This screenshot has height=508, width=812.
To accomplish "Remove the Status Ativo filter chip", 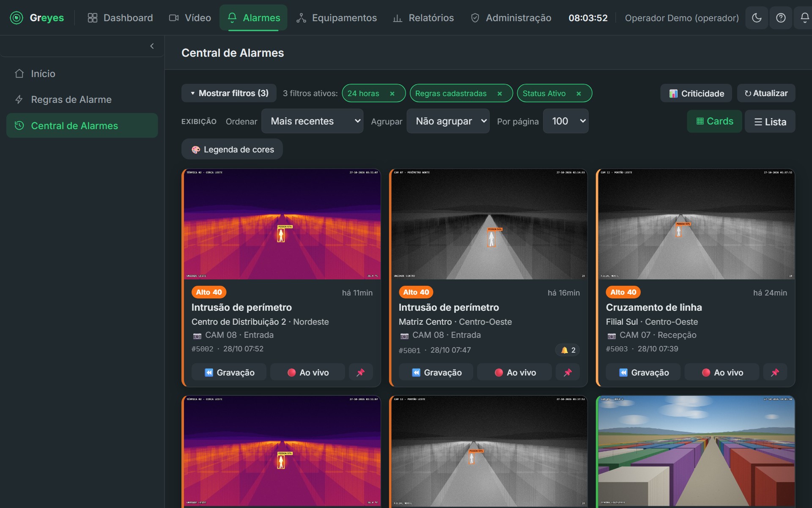I will 579,94.
